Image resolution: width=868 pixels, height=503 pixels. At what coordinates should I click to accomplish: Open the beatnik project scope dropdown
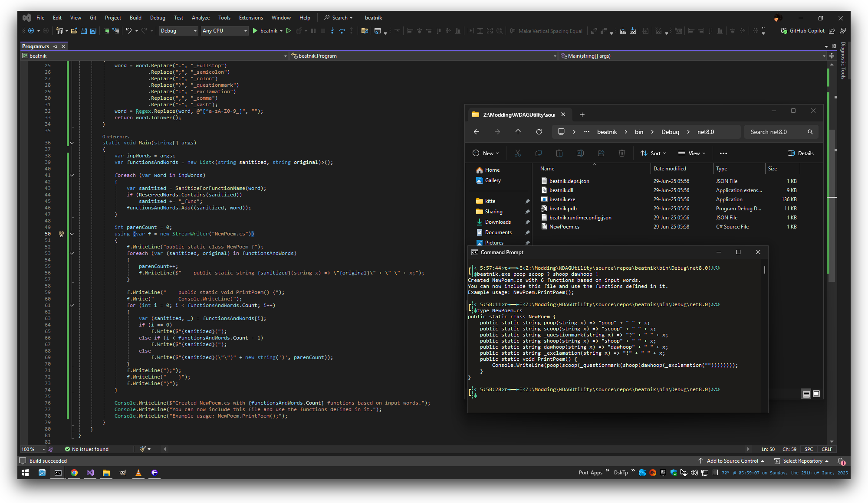click(155, 56)
